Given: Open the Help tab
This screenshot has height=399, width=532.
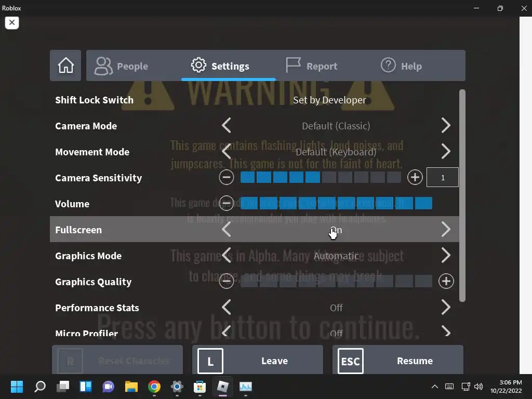Looking at the screenshot, I should (401, 65).
